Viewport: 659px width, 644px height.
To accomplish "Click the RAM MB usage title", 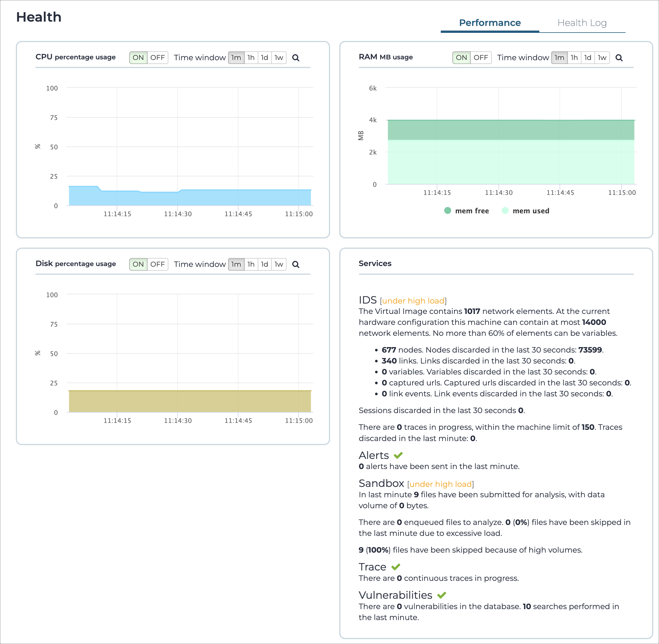I will [386, 57].
